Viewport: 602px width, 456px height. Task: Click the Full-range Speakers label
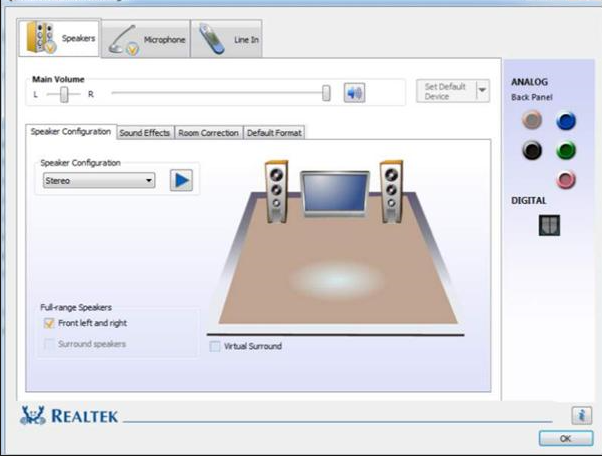[x=76, y=307]
